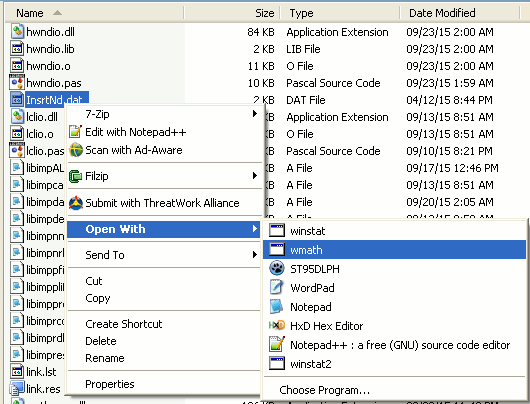Click the lclio.pas file icon
The image size is (530, 404).
pyautogui.click(x=17, y=151)
